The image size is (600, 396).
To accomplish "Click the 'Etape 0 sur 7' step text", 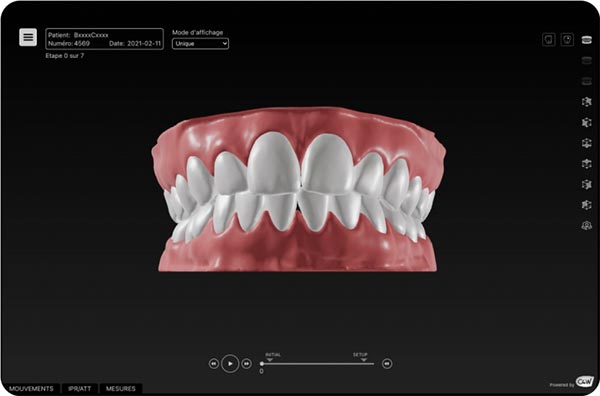I will [65, 56].
